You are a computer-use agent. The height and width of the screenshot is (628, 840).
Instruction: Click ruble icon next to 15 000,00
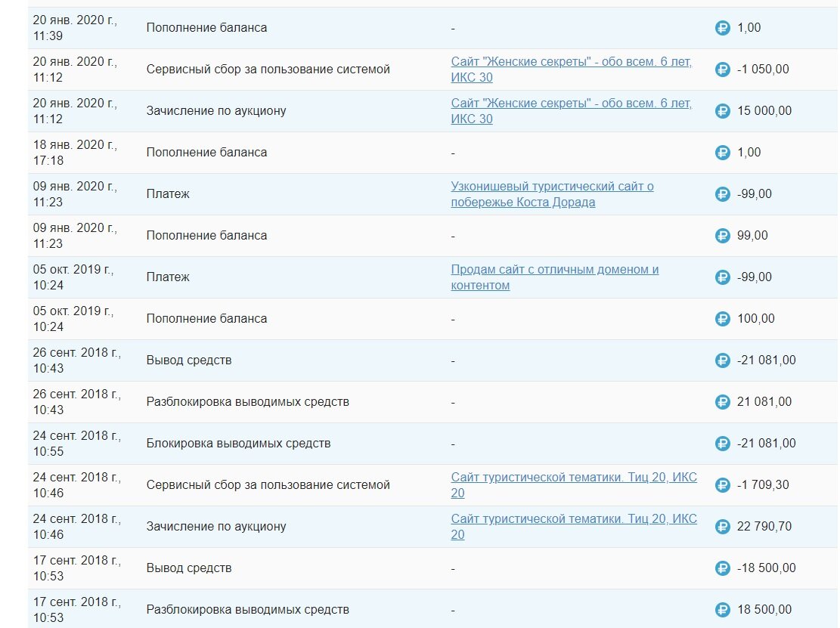tap(723, 111)
